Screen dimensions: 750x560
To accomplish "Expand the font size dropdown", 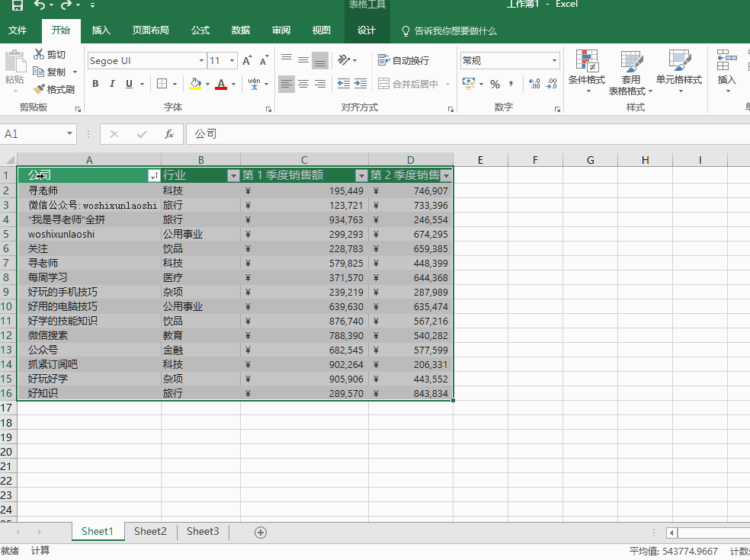I will [x=232, y=61].
